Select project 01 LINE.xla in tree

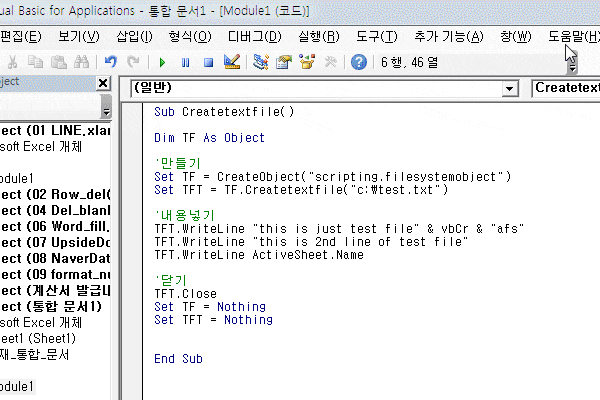[55, 131]
